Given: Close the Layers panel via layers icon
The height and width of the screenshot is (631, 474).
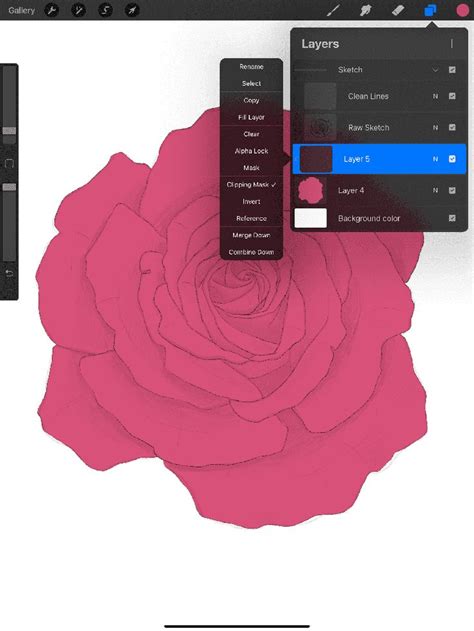Looking at the screenshot, I should point(430,10).
